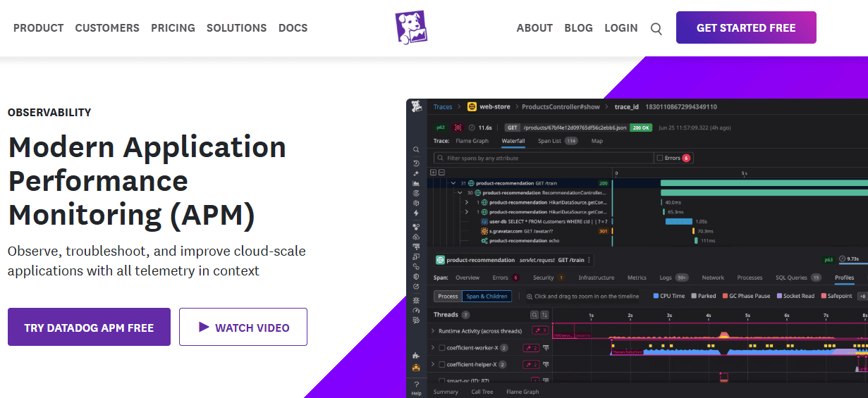Open the site search magnifier icon
This screenshot has width=868, height=398.
[656, 29]
